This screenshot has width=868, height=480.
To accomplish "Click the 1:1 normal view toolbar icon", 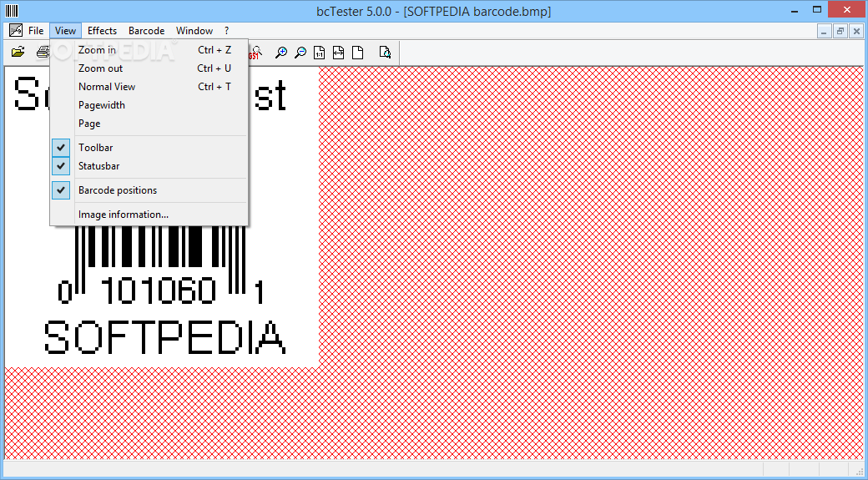I will click(320, 53).
